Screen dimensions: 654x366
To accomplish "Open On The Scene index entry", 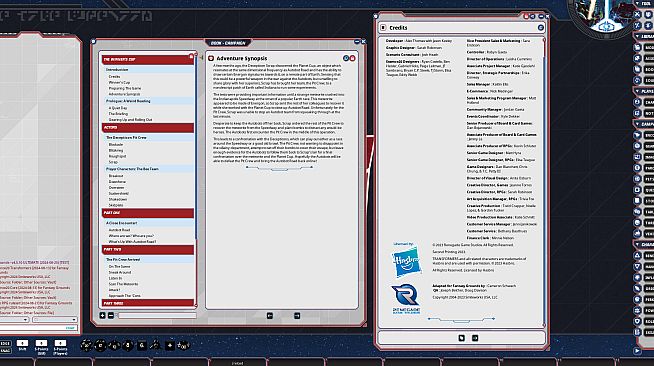I will point(119,267).
